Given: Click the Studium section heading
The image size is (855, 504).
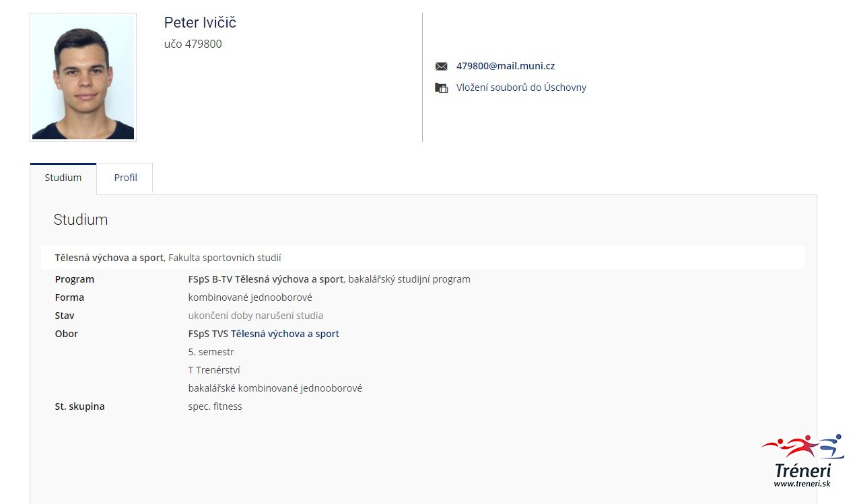Looking at the screenshot, I should [81, 219].
